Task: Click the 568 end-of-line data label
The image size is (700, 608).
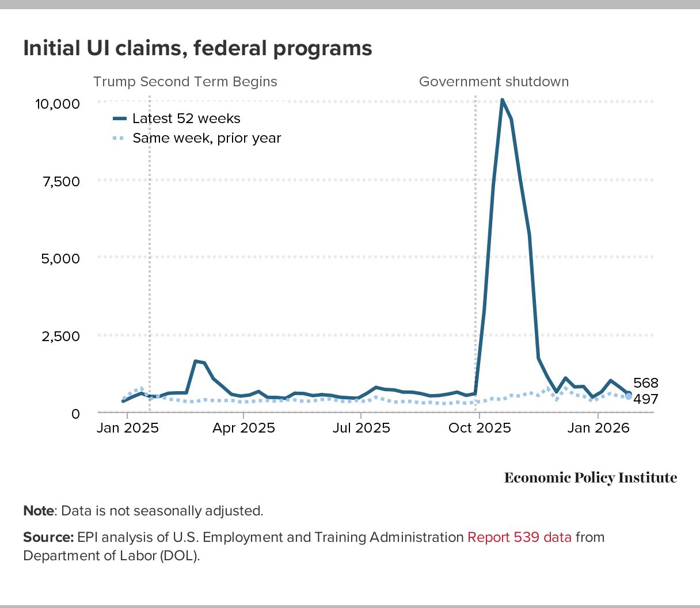Action: 645,383
